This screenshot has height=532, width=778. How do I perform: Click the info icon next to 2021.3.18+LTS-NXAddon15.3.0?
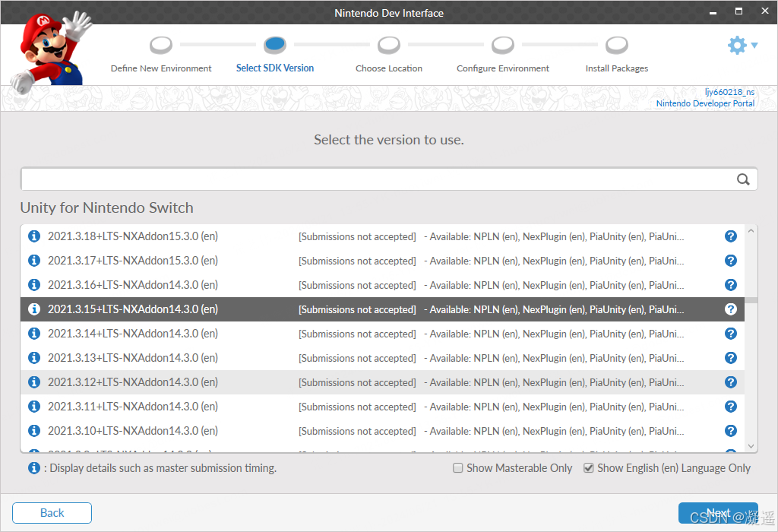[x=33, y=236]
